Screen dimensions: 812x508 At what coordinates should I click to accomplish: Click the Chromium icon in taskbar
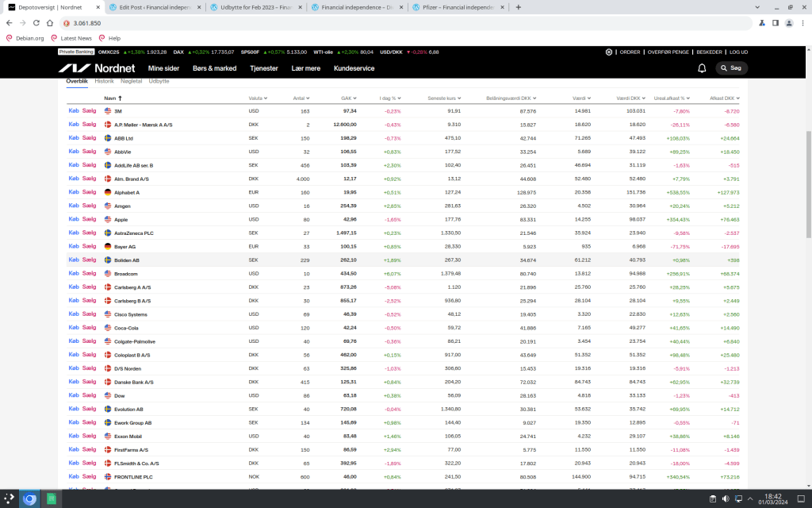tap(29, 498)
